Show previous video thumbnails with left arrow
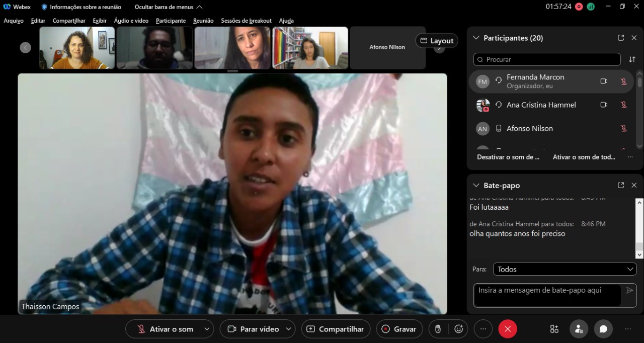Viewport: 644px width, 343px height. pyautogui.click(x=26, y=47)
